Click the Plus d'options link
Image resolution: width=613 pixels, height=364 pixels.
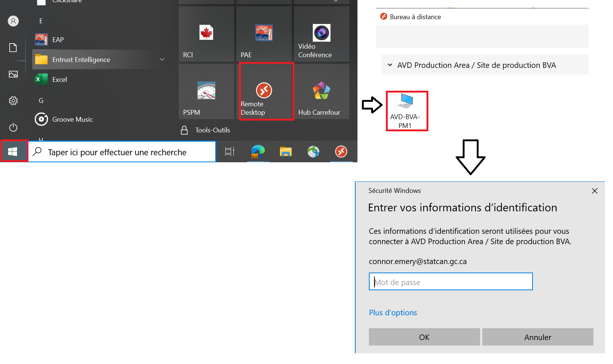click(393, 313)
